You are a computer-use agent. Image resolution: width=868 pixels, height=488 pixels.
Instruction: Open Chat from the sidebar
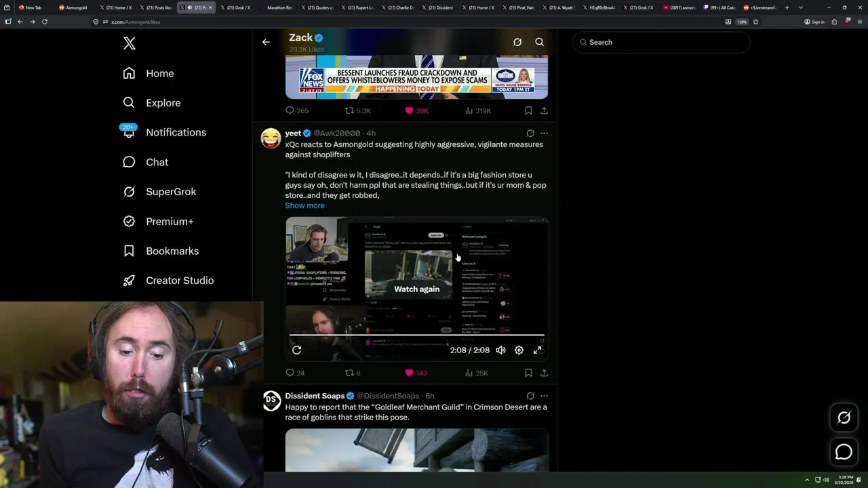pyautogui.click(x=145, y=162)
